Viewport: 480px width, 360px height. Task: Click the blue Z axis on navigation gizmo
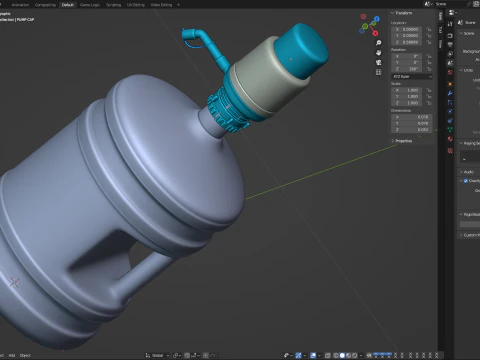377,19
